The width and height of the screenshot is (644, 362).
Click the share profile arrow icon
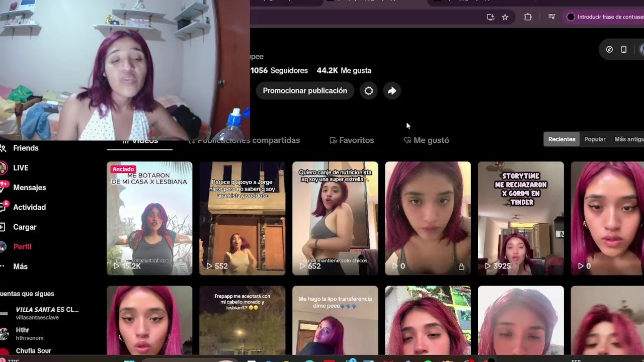[x=392, y=91]
